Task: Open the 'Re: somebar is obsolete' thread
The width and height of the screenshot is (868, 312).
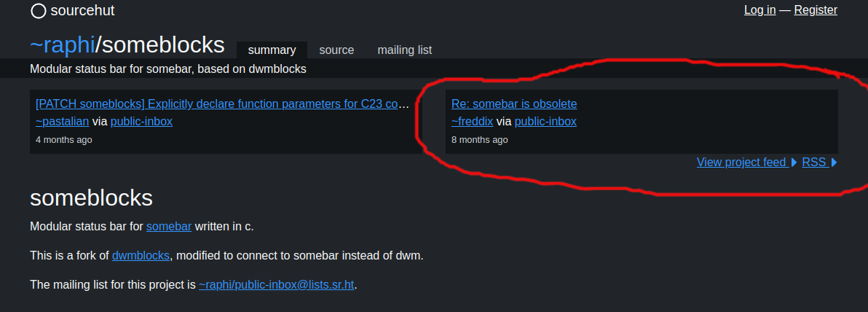Action: 514,104
